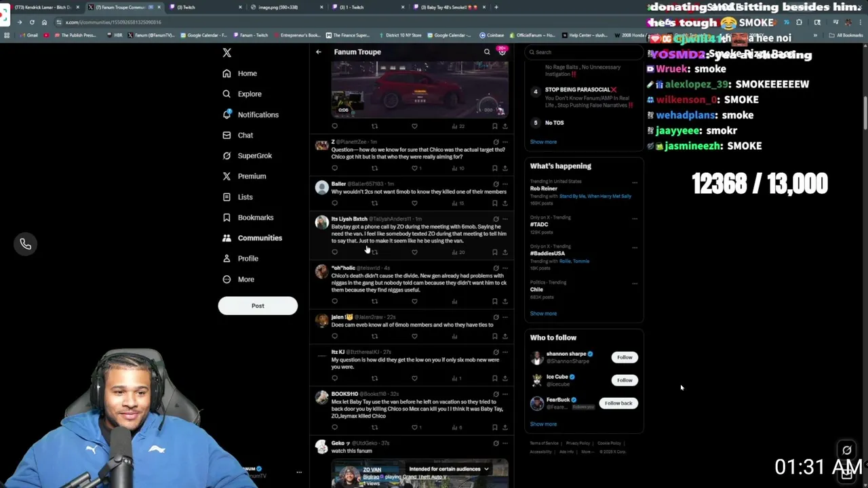Show more community rules

pyautogui.click(x=543, y=142)
